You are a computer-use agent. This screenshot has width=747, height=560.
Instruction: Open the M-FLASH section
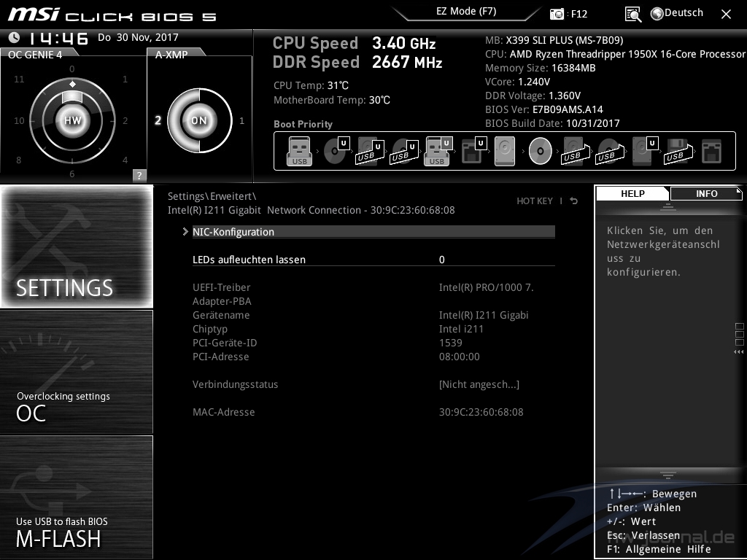click(77, 497)
